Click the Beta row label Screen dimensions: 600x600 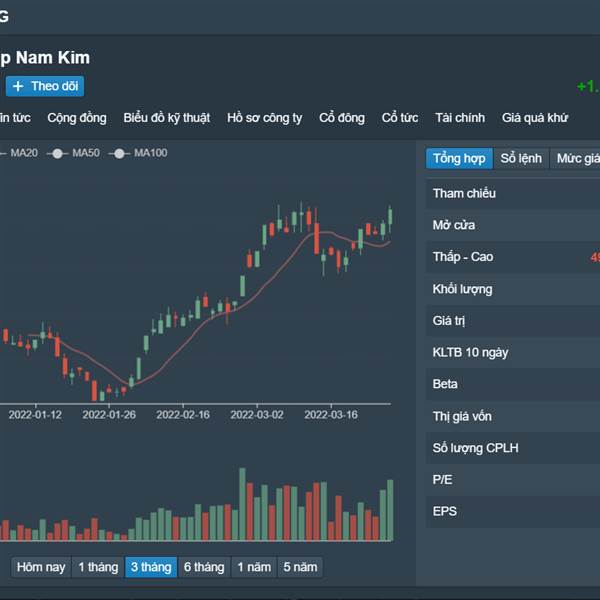pos(445,384)
